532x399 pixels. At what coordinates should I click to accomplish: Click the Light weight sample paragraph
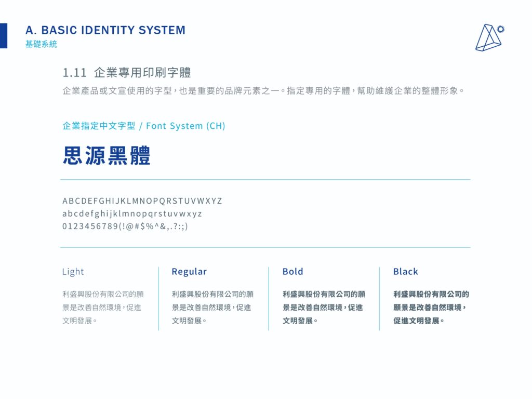tap(103, 308)
